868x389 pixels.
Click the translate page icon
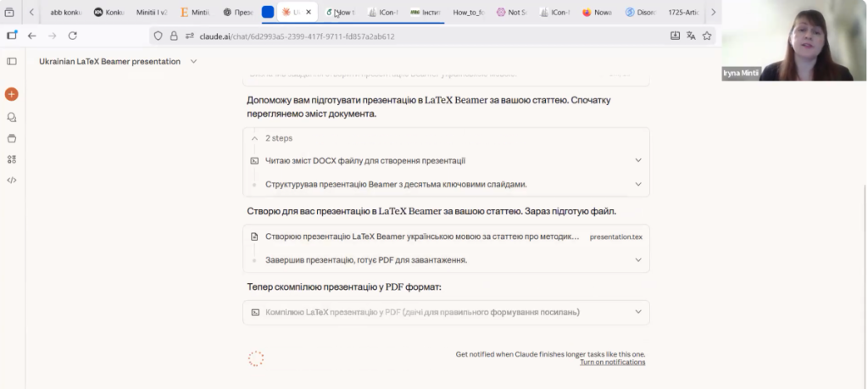point(691,36)
